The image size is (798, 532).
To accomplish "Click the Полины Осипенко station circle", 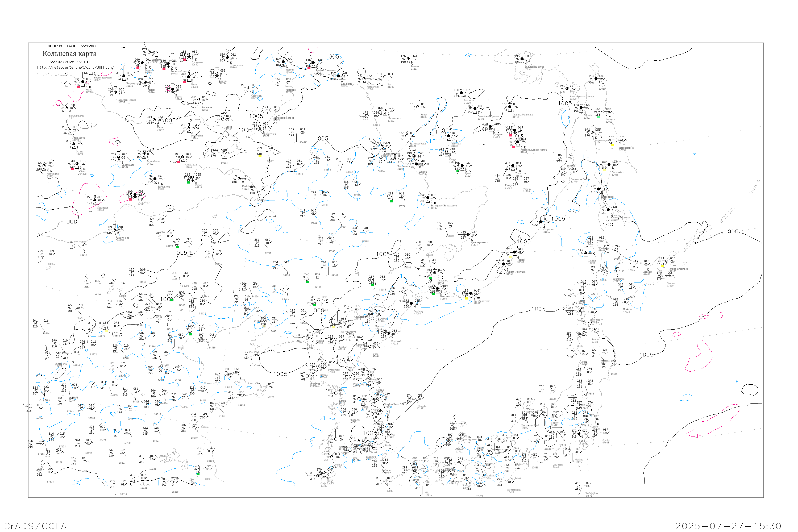I will 510,107.
